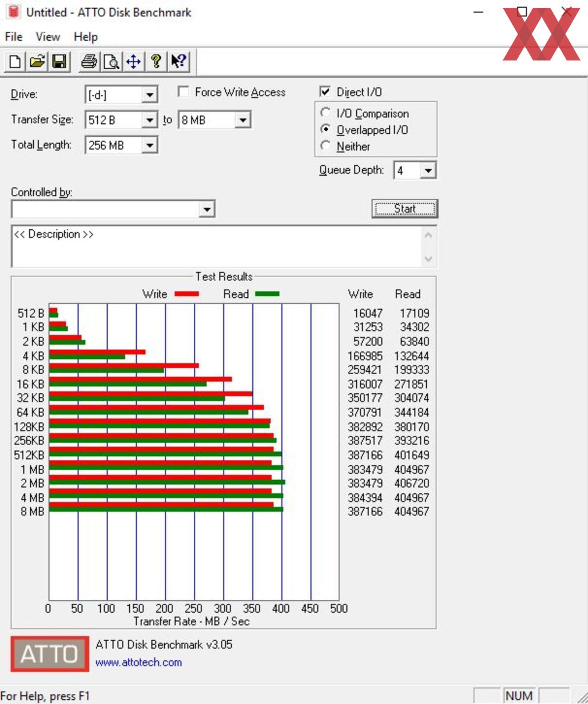Viewport: 588px width, 704px height.
Task: Click the Open file toolbar icon
Action: pos(37,61)
